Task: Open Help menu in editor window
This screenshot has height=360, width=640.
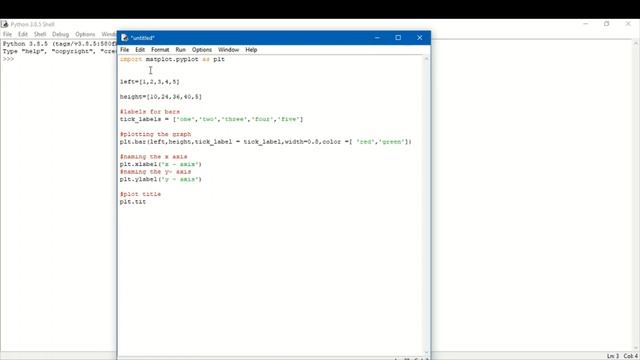Action: pos(251,50)
